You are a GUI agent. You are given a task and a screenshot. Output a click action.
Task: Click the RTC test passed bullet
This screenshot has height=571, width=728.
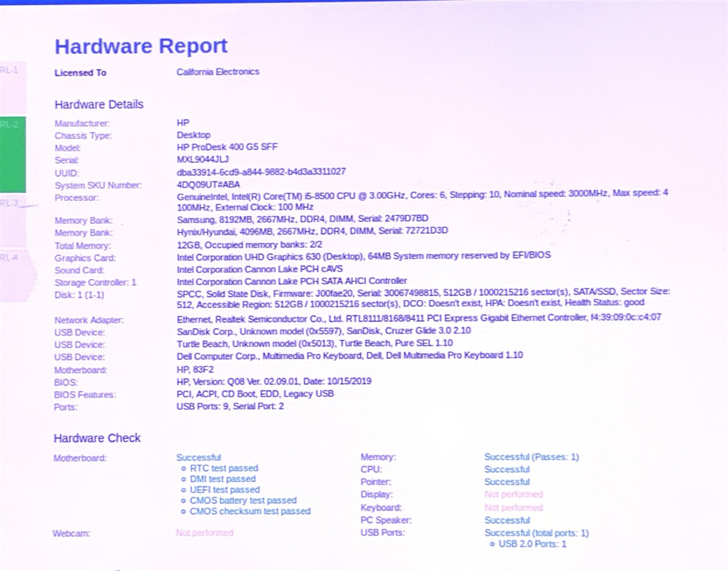tap(223, 468)
